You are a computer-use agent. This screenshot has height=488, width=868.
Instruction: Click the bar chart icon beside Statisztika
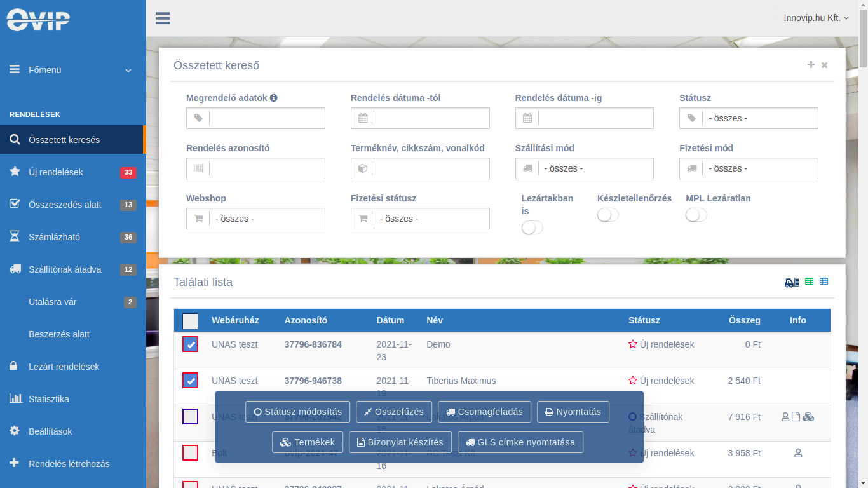click(x=16, y=398)
